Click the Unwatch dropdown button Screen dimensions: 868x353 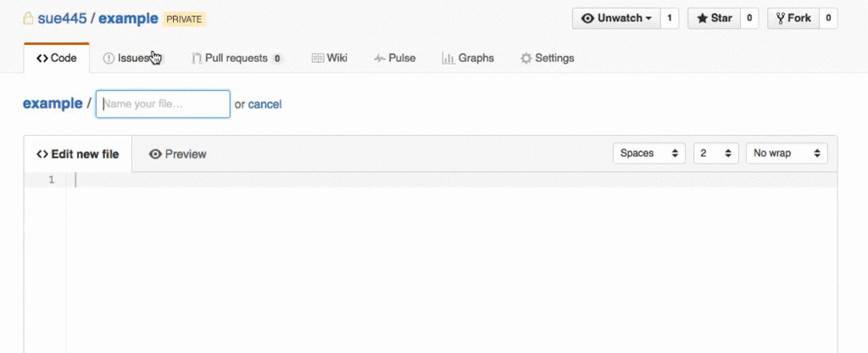(x=616, y=19)
